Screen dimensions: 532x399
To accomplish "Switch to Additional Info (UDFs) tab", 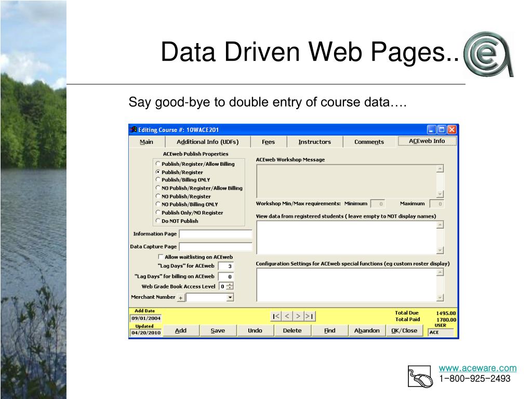I will (x=208, y=142).
